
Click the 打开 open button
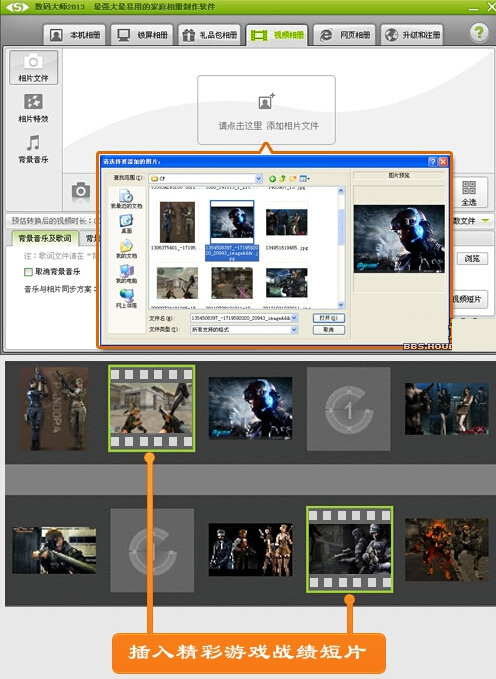[328, 318]
